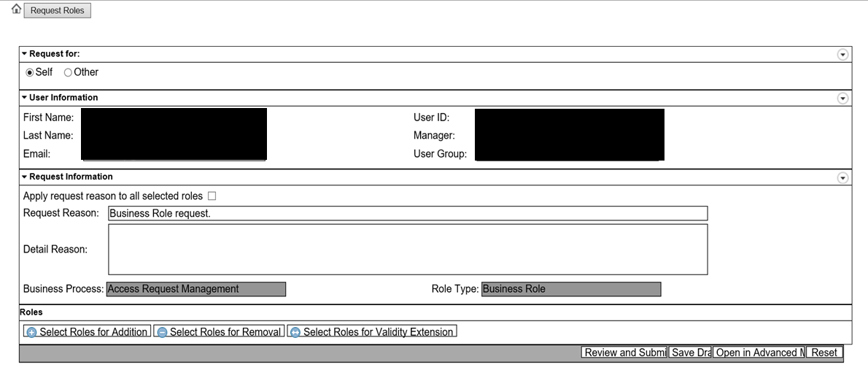The image size is (868, 381).
Task: Enable Apply request reason to all selected roles
Action: tap(212, 196)
